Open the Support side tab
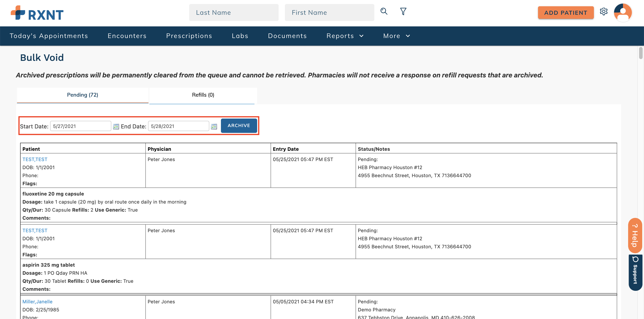 tap(635, 272)
